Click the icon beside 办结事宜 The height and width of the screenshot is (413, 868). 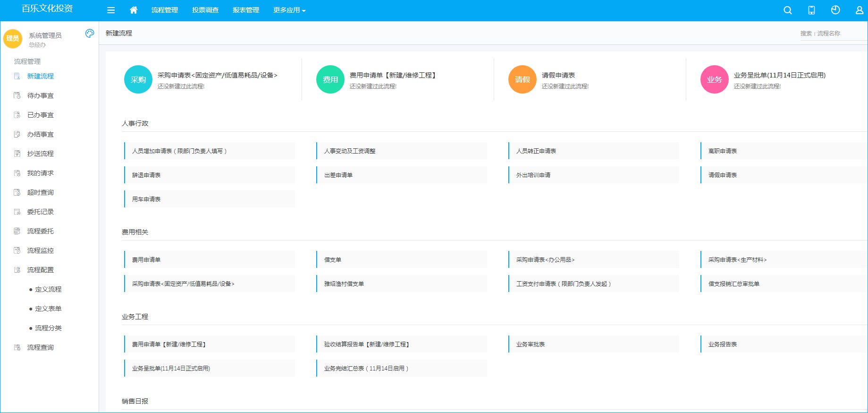[x=17, y=134]
